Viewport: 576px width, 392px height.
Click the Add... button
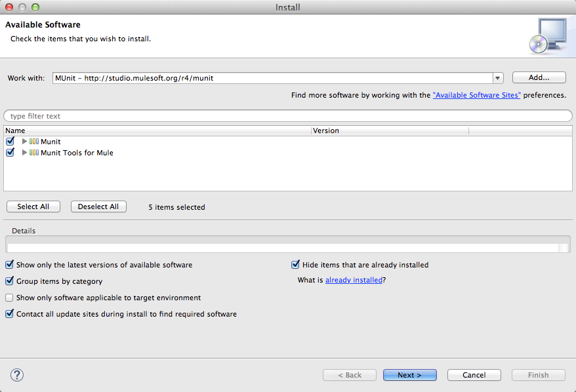[539, 77]
